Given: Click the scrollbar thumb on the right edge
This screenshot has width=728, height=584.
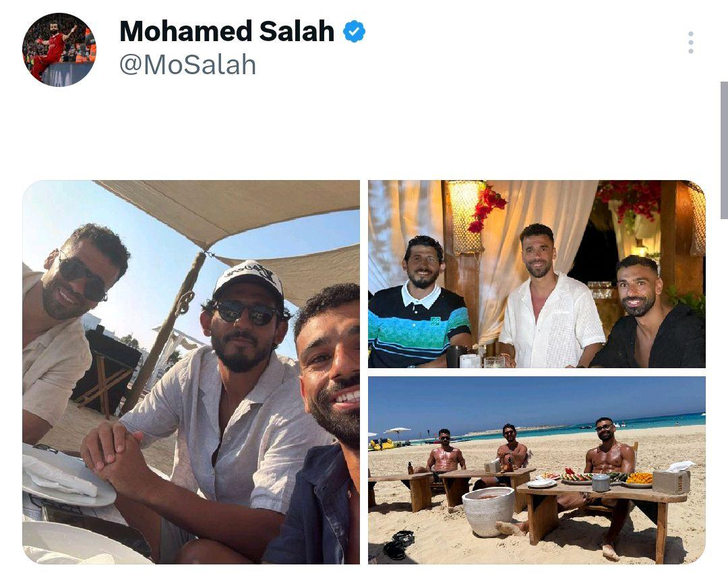Looking at the screenshot, I should point(724,150).
